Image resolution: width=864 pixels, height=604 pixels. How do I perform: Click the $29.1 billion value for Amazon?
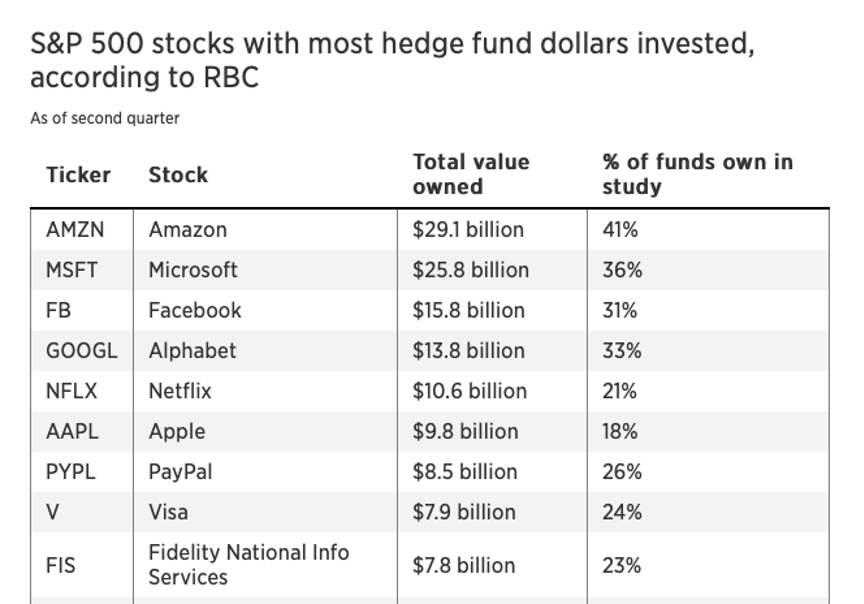click(468, 230)
